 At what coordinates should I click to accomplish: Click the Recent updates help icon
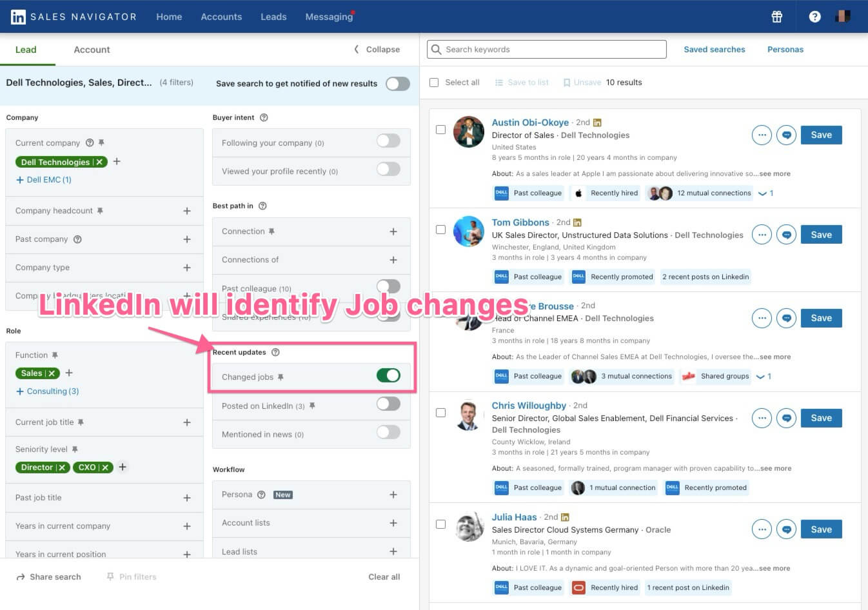(x=275, y=352)
